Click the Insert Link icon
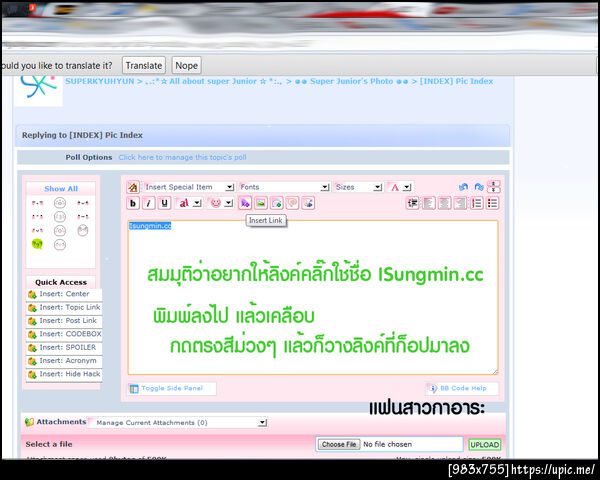The width and height of the screenshot is (600, 480). [245, 203]
